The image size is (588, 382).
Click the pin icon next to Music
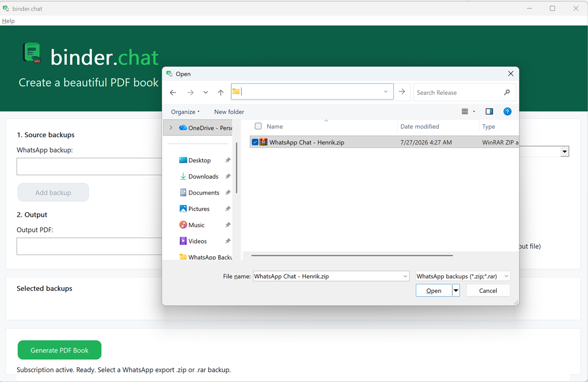(x=228, y=225)
